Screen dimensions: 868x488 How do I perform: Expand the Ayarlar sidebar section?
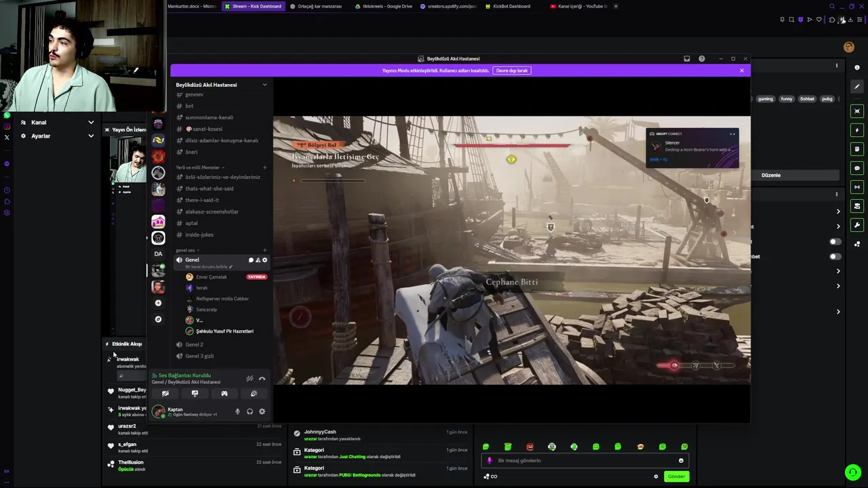pyautogui.click(x=57, y=136)
